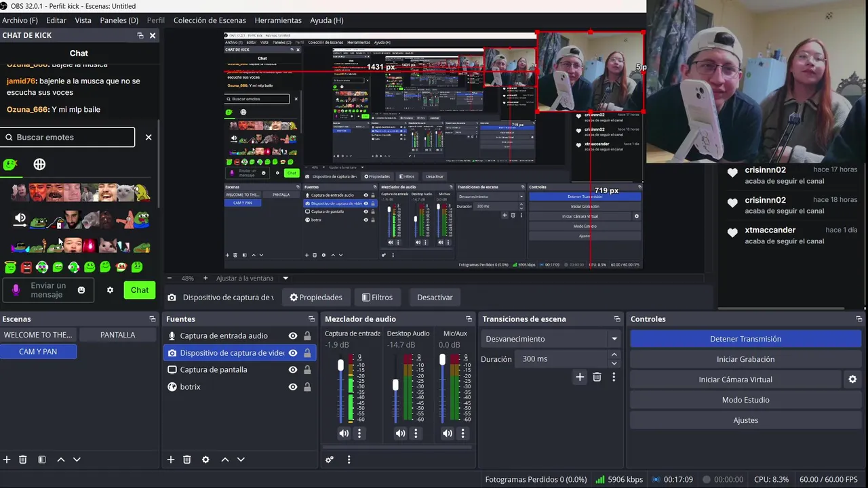Open scene filters icon in Escenas
Screen dimensions: 868x488
(x=42, y=460)
